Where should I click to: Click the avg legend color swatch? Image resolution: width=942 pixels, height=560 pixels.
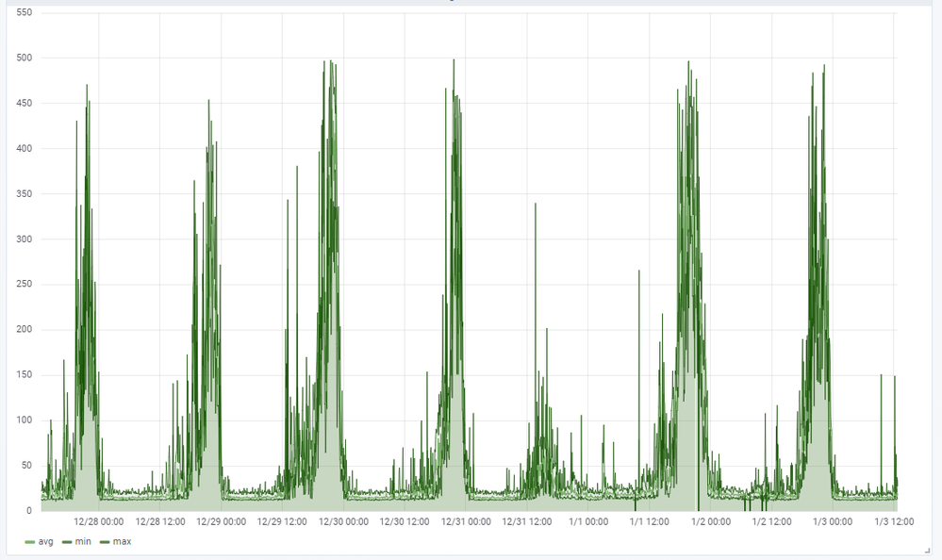(x=30, y=542)
